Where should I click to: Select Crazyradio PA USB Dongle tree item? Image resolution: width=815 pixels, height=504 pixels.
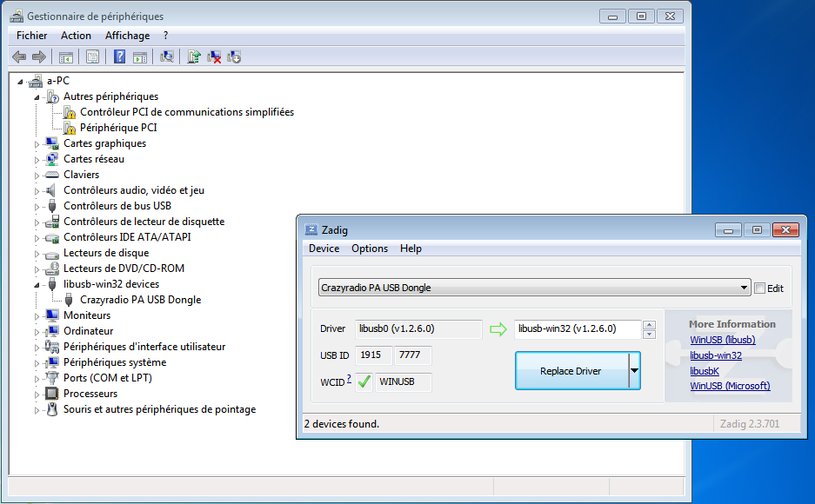click(x=140, y=300)
